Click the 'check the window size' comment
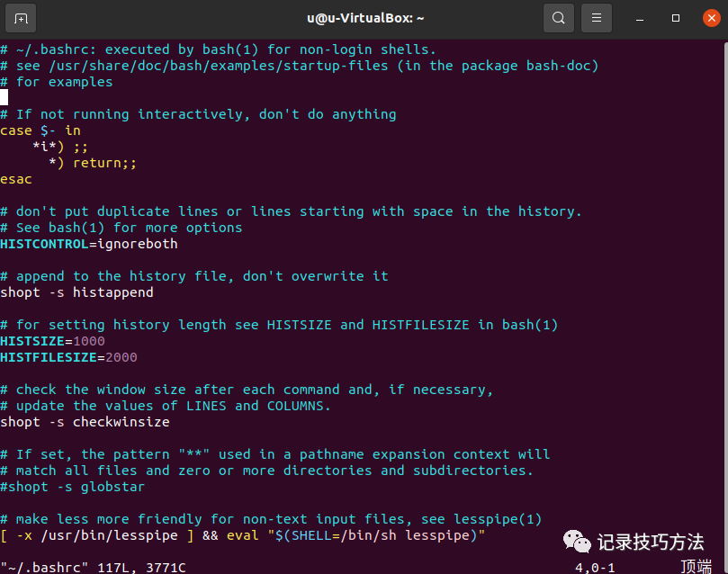 pos(247,390)
